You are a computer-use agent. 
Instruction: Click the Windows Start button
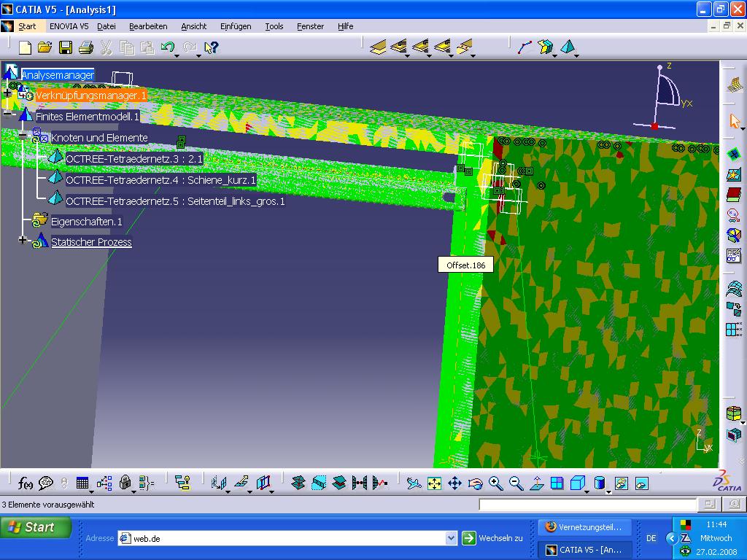[36, 527]
